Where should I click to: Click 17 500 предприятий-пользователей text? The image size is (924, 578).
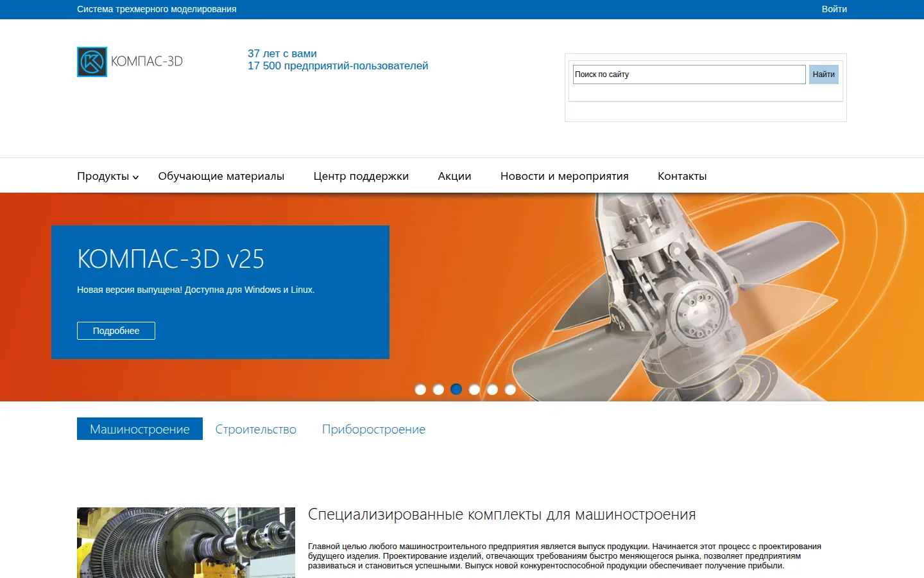tap(338, 66)
